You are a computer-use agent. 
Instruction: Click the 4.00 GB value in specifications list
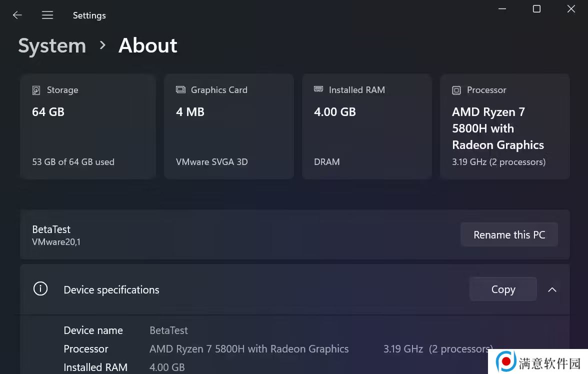tap(167, 367)
